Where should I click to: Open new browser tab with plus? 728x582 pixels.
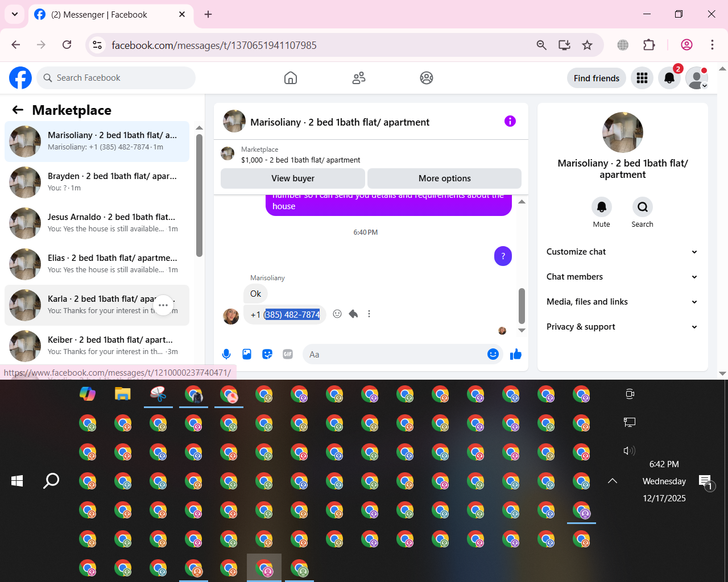coord(208,14)
